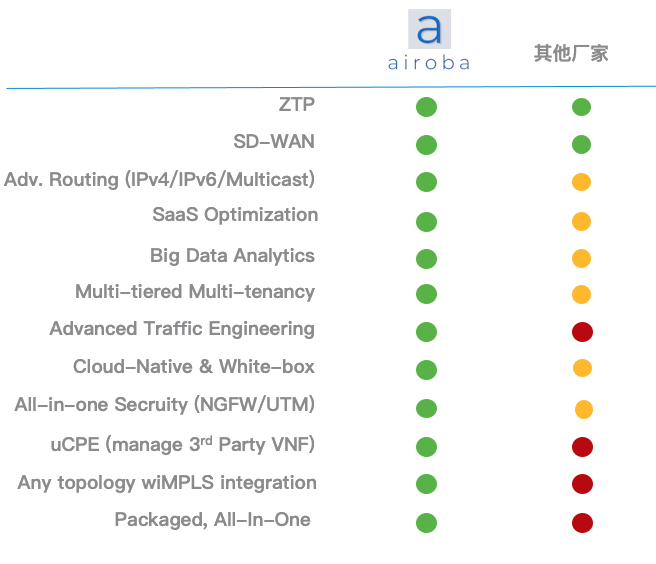This screenshot has width=656, height=564.
Task: Click the SaaS Optimization label
Action: pos(235,215)
